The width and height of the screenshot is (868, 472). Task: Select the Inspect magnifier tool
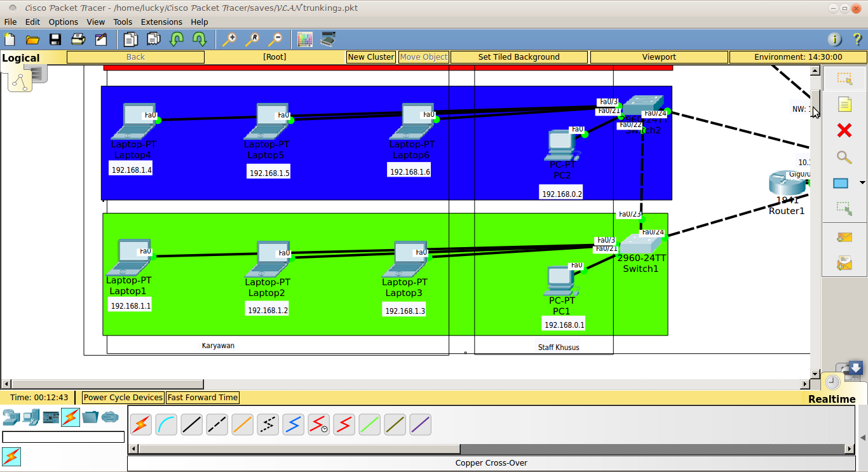tap(845, 157)
